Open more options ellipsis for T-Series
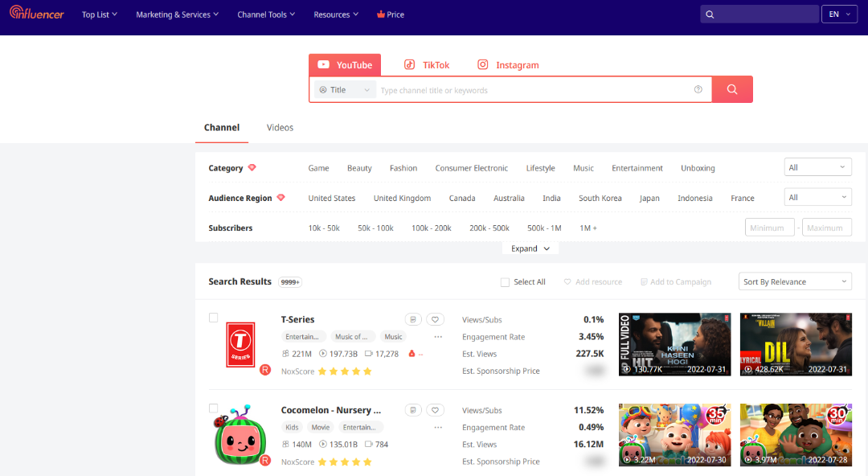The image size is (868, 476). pyautogui.click(x=438, y=336)
